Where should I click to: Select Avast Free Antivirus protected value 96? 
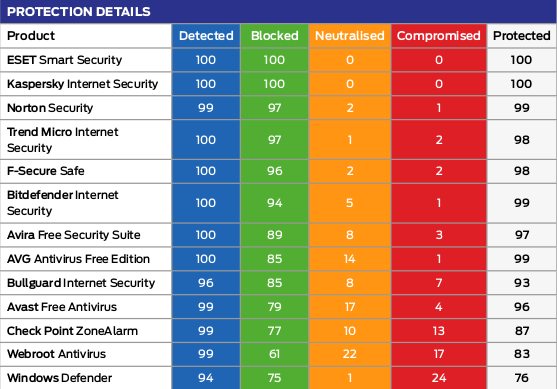521,307
